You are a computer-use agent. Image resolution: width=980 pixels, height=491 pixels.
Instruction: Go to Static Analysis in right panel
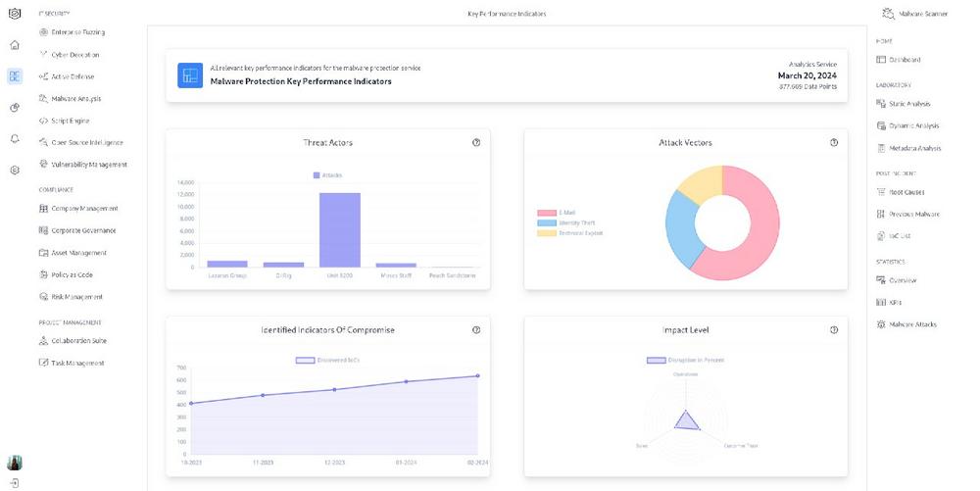[x=908, y=104]
